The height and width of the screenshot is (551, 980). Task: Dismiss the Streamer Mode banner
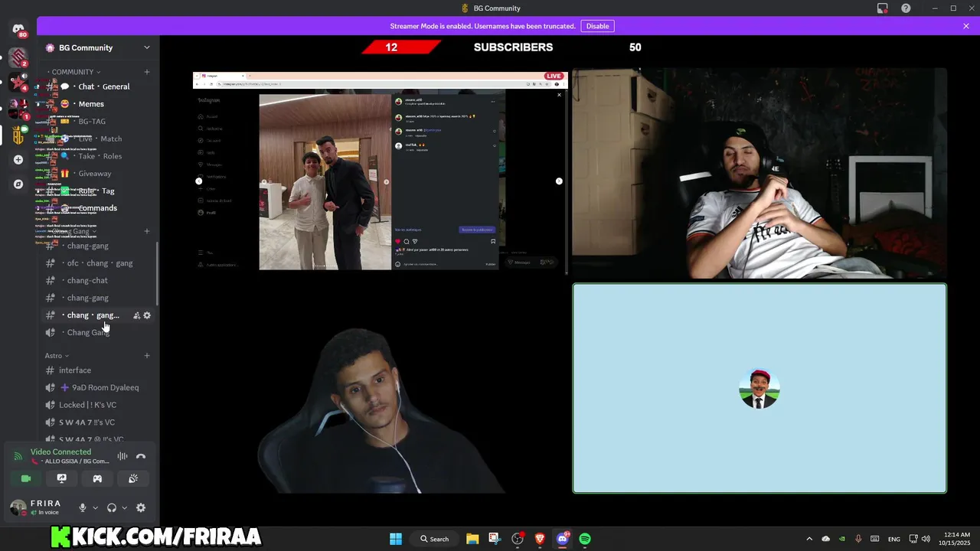(966, 26)
